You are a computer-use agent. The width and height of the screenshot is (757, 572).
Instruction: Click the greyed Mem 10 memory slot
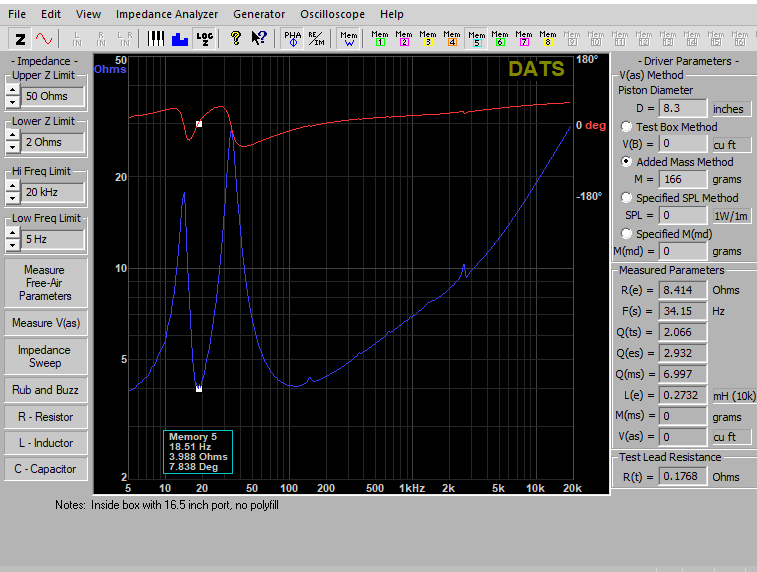click(596, 39)
